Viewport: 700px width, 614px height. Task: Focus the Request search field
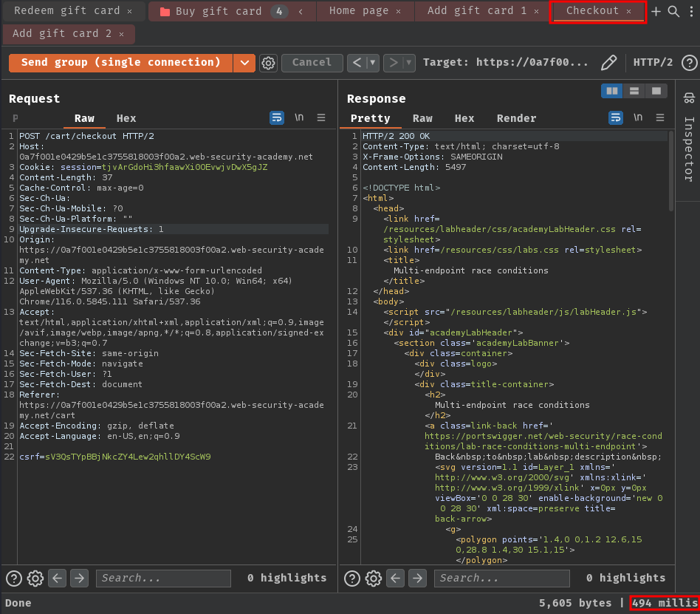[x=163, y=579]
